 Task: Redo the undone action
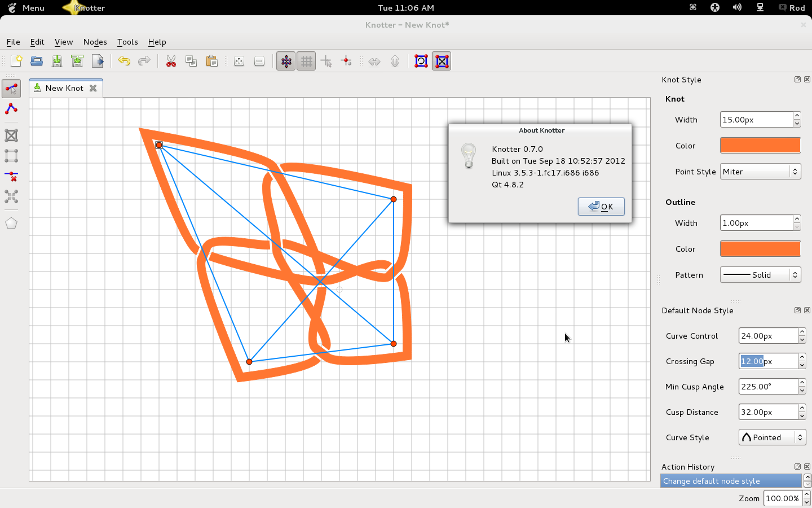pos(144,61)
